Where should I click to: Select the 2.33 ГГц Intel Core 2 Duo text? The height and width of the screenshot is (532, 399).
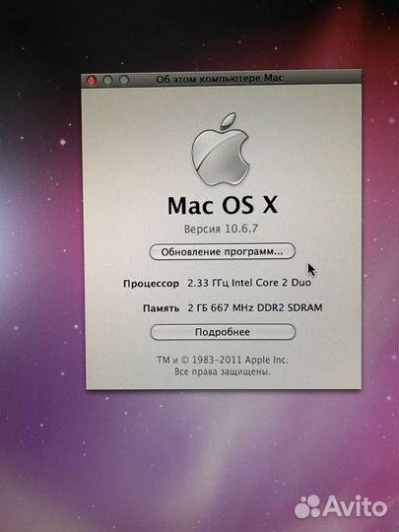[249, 283]
